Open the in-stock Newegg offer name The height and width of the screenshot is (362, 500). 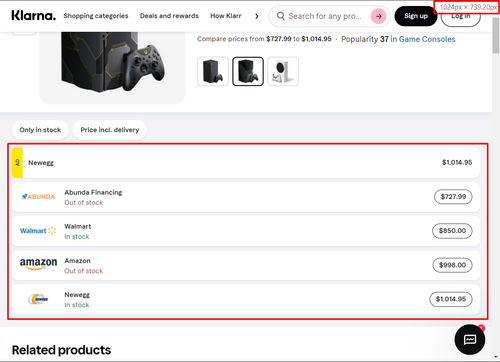(77, 295)
